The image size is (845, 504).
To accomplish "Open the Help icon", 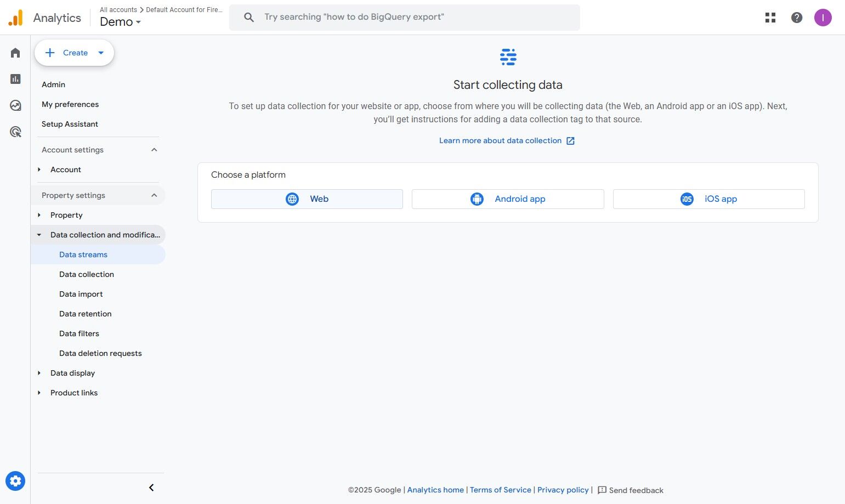I will (x=796, y=17).
